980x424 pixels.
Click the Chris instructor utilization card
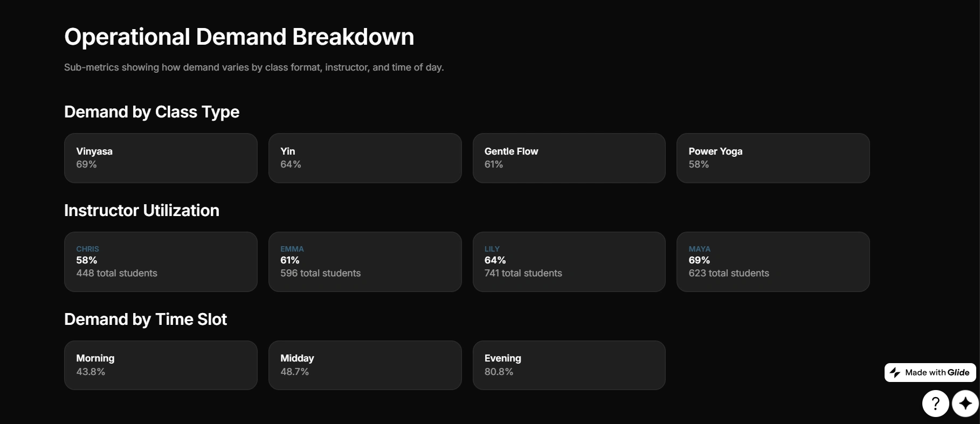click(x=161, y=262)
